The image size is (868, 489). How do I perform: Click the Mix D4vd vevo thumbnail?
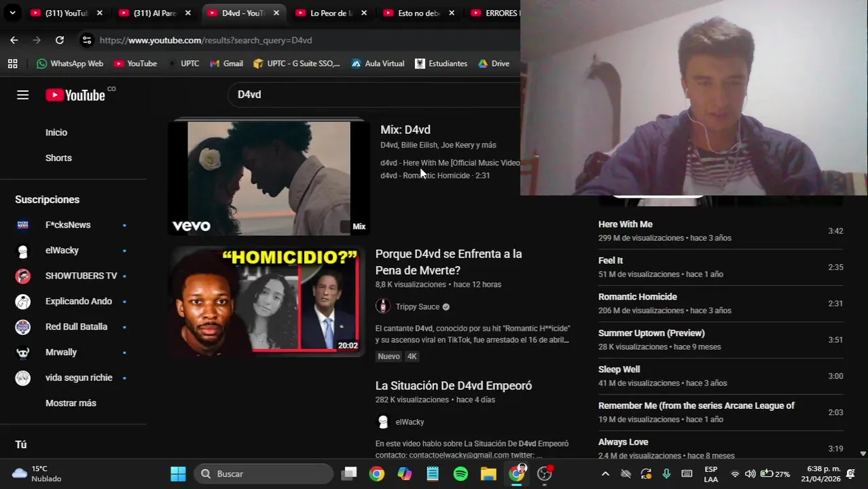[x=269, y=179]
